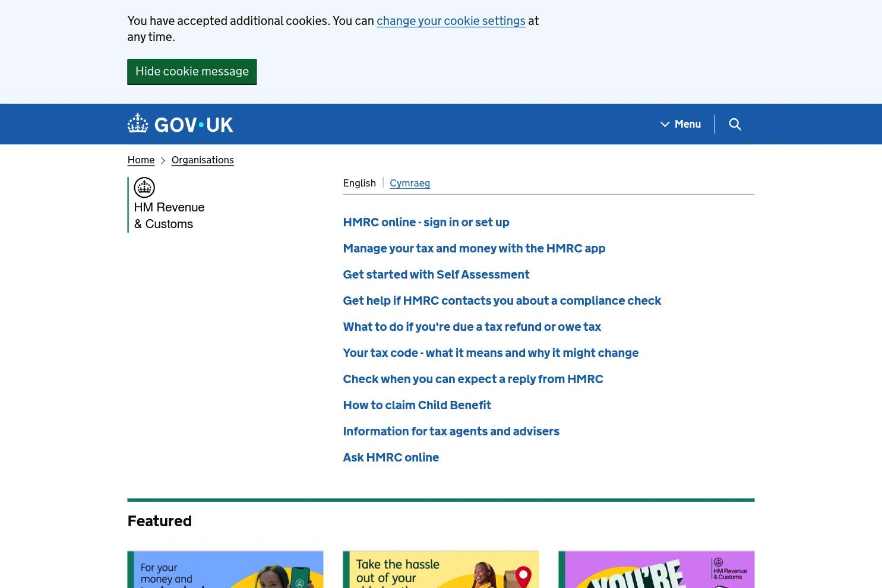
Task: Open Information for tax agents and advisers
Action: coord(451,431)
